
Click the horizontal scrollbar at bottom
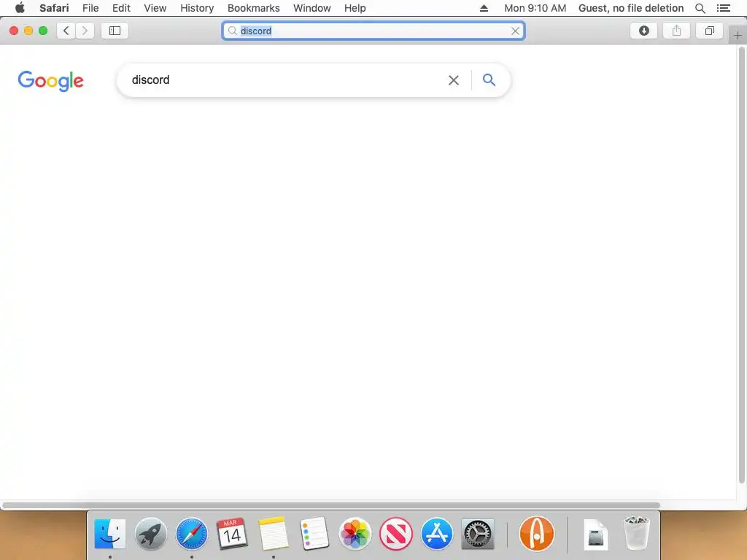(331, 505)
